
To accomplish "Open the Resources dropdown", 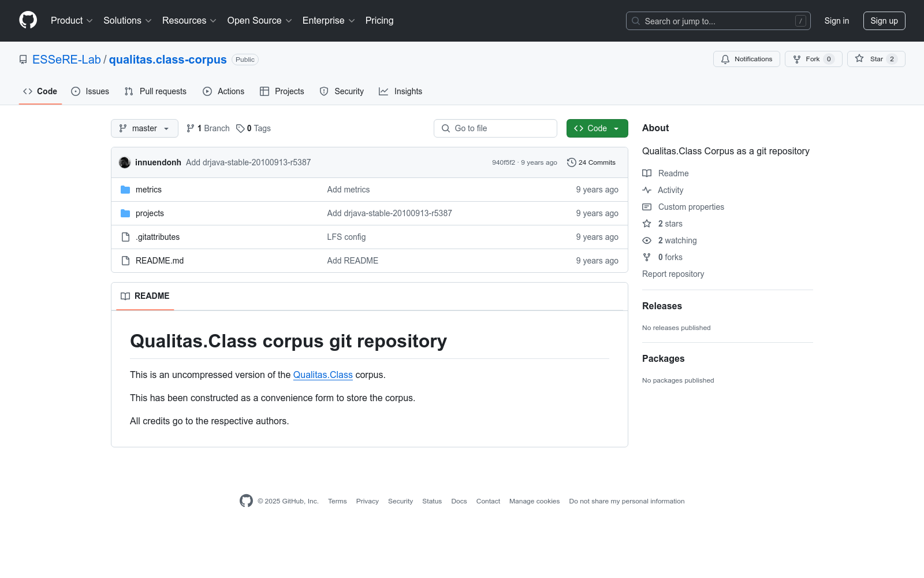I will [189, 21].
